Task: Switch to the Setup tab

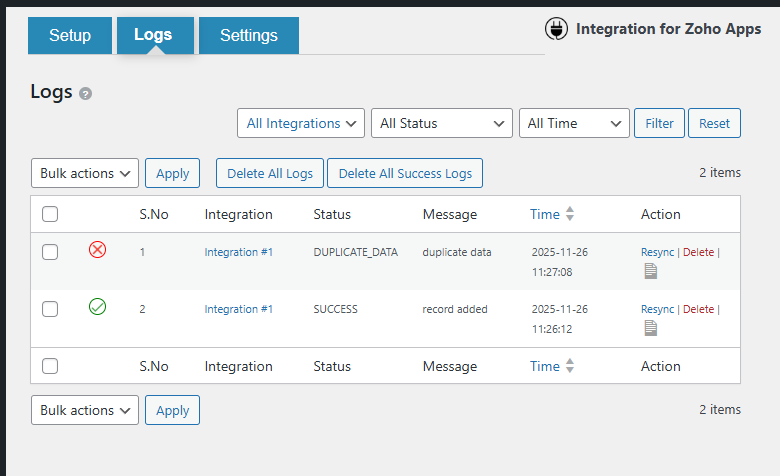Action: [x=70, y=36]
